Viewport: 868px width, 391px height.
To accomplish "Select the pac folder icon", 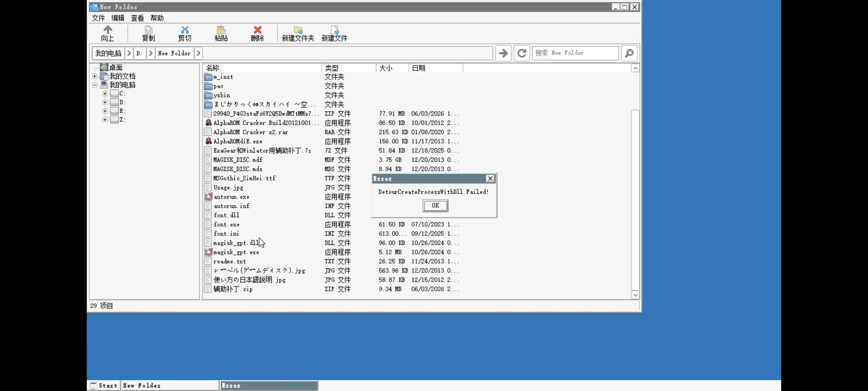I will click(209, 86).
